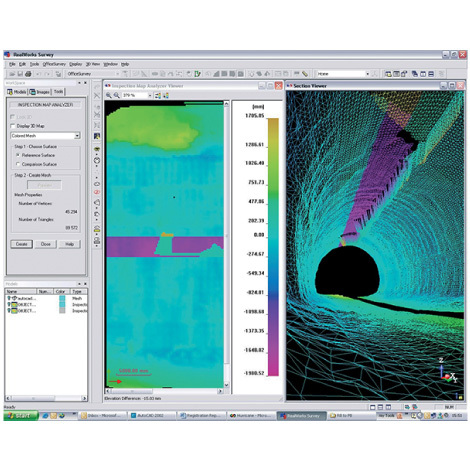Click the red ring icon in vertical toolbar

click(97, 192)
